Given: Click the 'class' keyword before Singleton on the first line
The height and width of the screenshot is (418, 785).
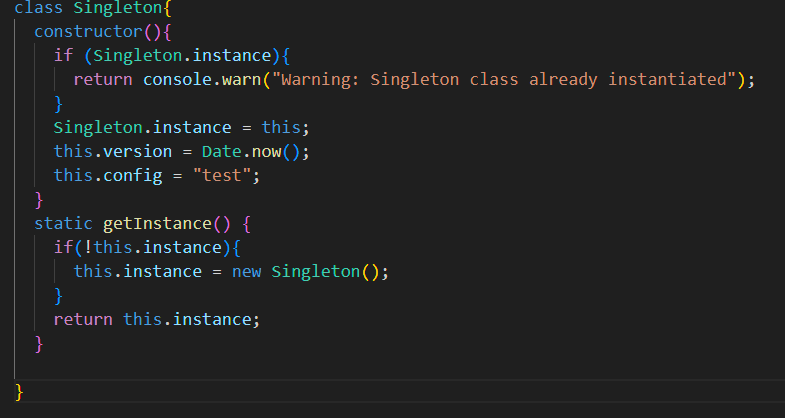Looking at the screenshot, I should 39,8.
